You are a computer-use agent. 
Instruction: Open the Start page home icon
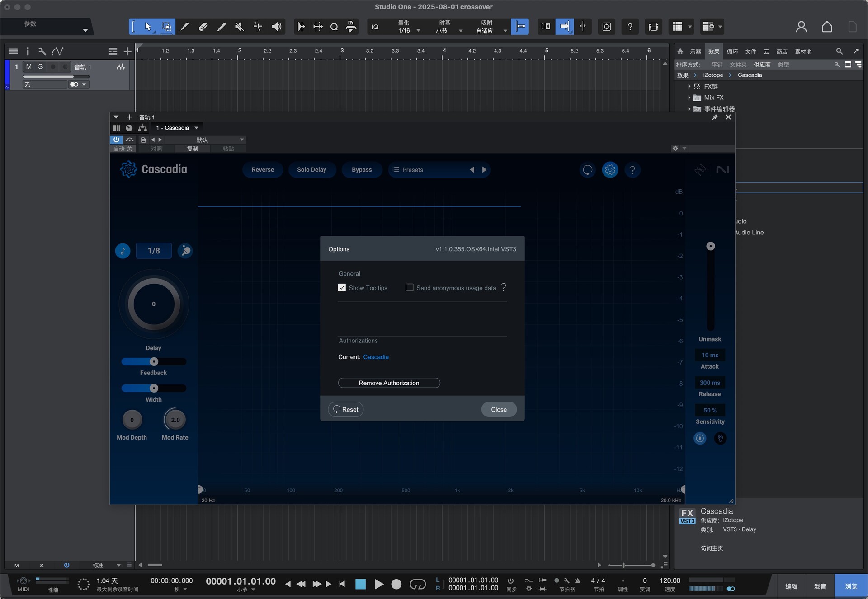tap(827, 27)
